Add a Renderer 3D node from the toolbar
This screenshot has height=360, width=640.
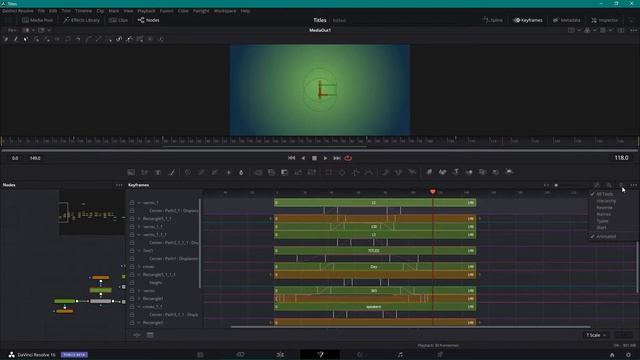pyautogui.click(x=509, y=172)
